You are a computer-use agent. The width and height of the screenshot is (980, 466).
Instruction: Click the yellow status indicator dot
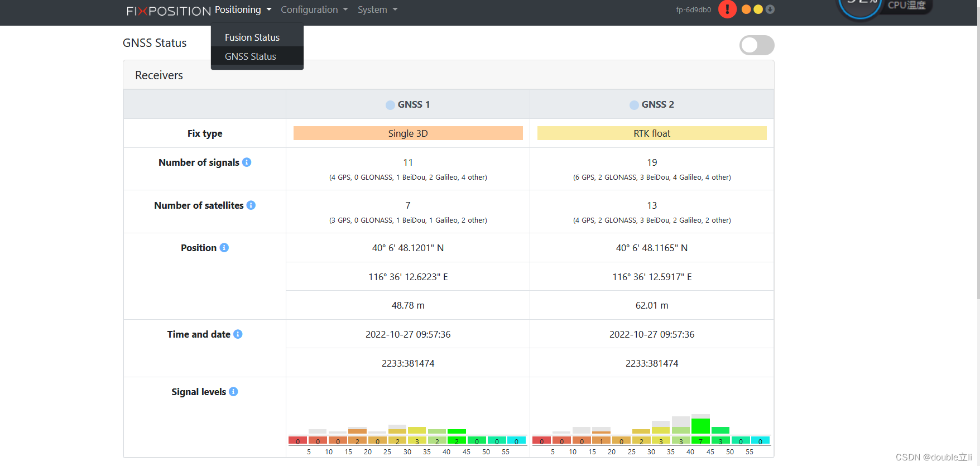tap(758, 9)
